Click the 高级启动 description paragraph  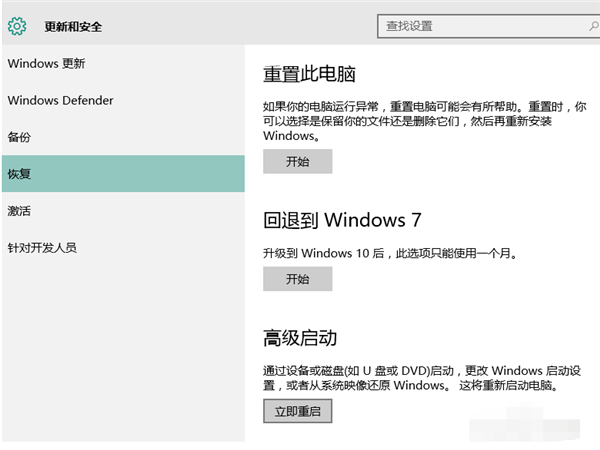(x=423, y=377)
